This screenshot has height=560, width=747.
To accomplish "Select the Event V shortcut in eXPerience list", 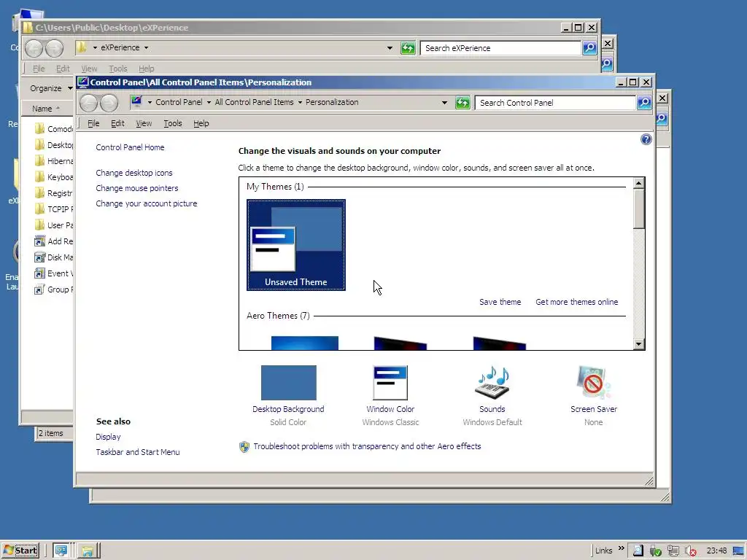I will pos(54,273).
